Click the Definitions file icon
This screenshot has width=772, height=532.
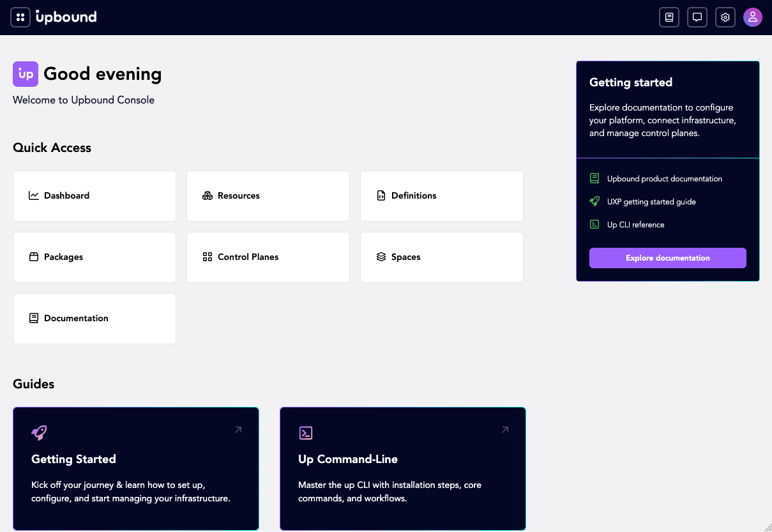(381, 195)
